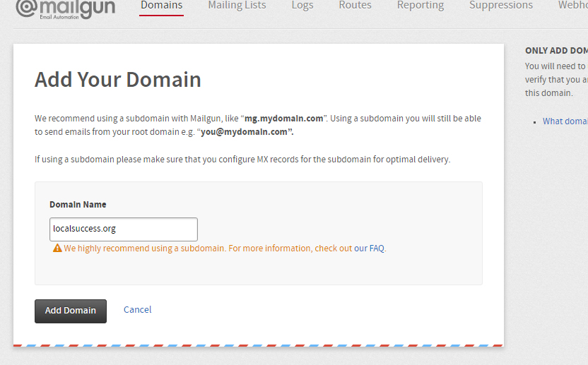Screen dimensions: 588x365
Task: Click the 'Add Your Domain' heading
Action: tap(117, 79)
